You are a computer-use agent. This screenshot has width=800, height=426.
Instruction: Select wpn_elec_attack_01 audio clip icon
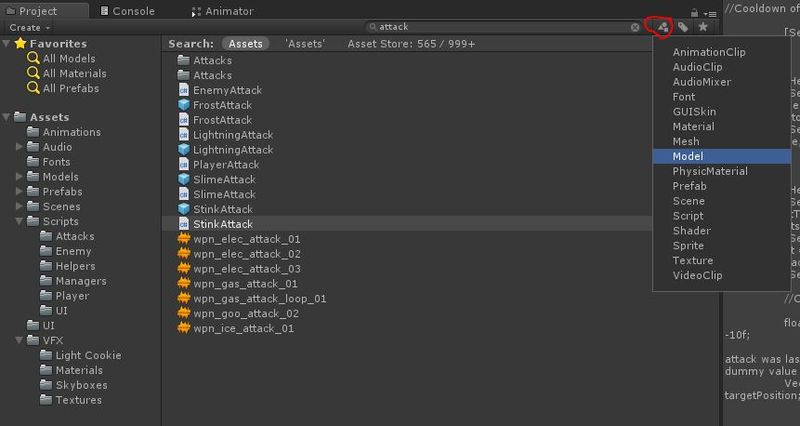184,239
